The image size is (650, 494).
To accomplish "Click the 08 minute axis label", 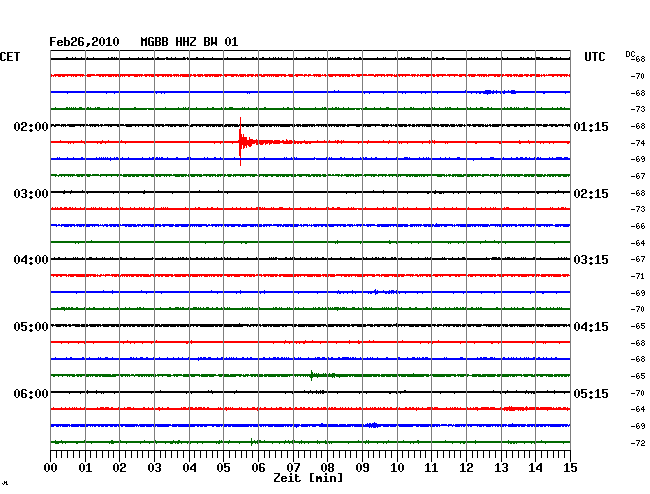I will point(327,467).
